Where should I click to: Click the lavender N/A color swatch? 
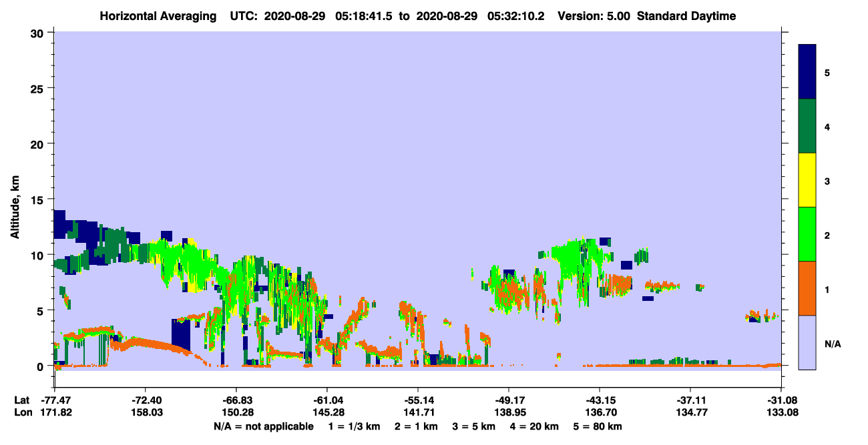point(807,342)
